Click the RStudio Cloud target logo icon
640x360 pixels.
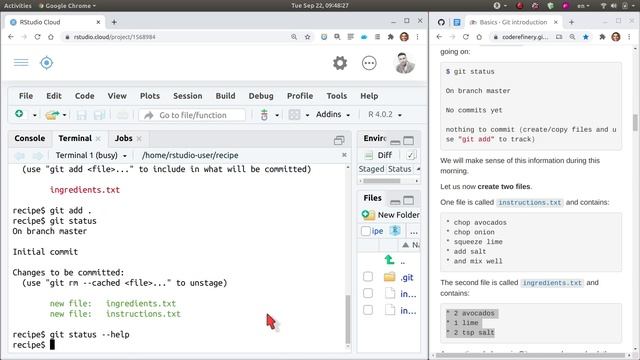47,63
